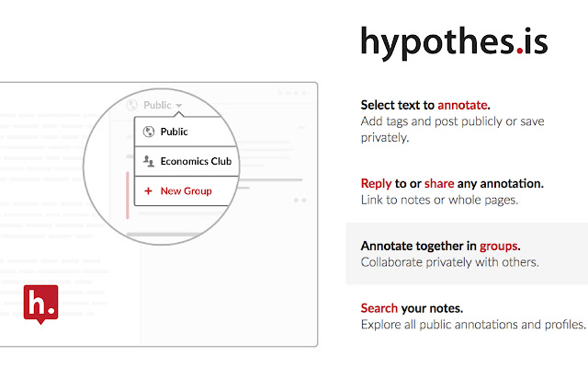Image resolution: width=588 pixels, height=368 pixels.
Task: Select the 'Annotate together in groups' highlighted panel
Action: pos(466,253)
